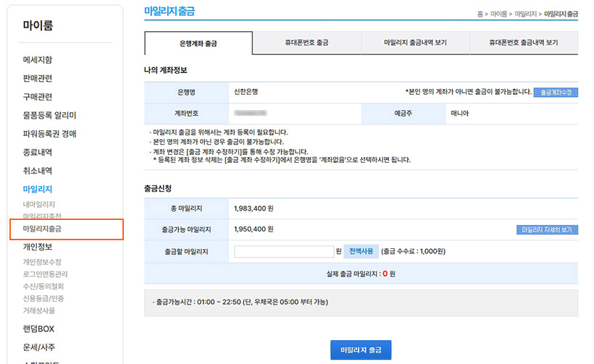Image resolution: width=594 pixels, height=364 pixels.
Task: Select the 은행계좌 출금 tab
Action: (198, 43)
